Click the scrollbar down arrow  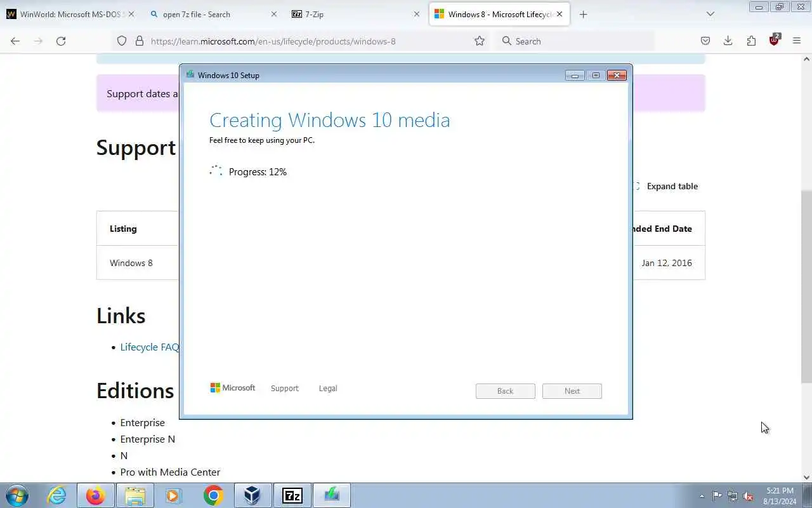[806, 477]
